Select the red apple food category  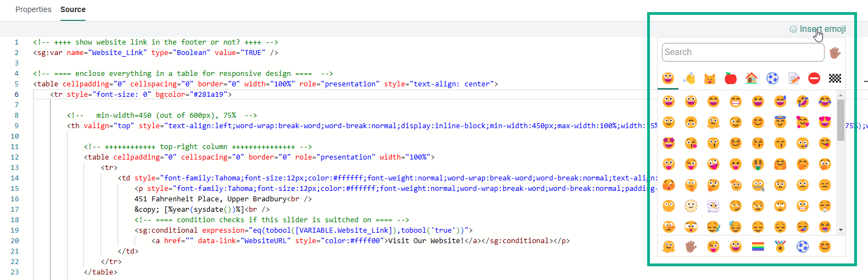pyautogui.click(x=731, y=79)
